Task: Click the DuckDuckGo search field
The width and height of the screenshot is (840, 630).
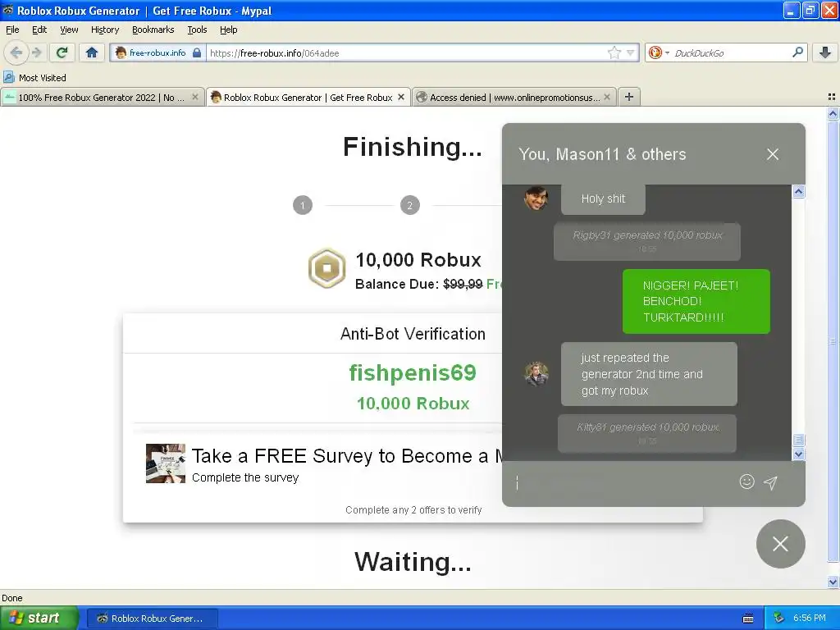Action: (x=731, y=52)
